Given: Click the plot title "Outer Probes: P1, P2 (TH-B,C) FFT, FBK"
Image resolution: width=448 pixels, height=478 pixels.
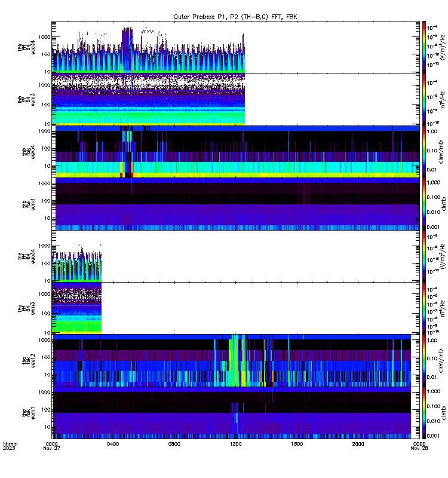Looking at the screenshot, I should [235, 17].
